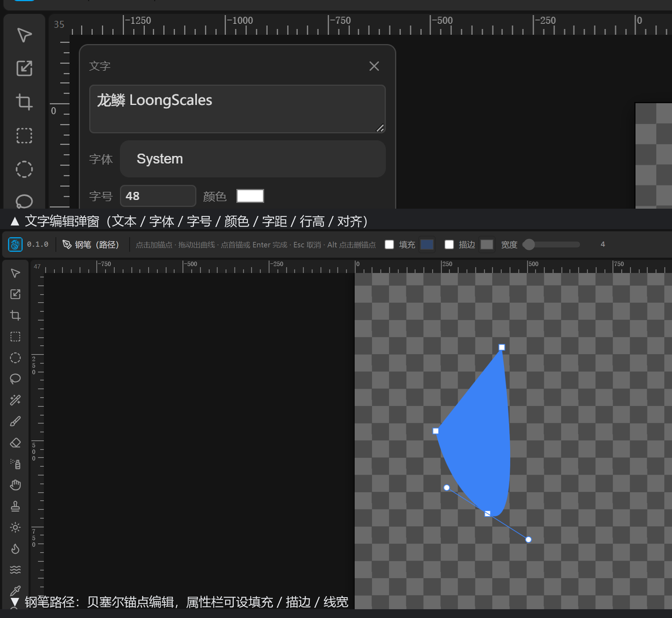Select elliptical marquee tool beside the 文字 dialog
Screen dimensions: 672x618
(24, 169)
